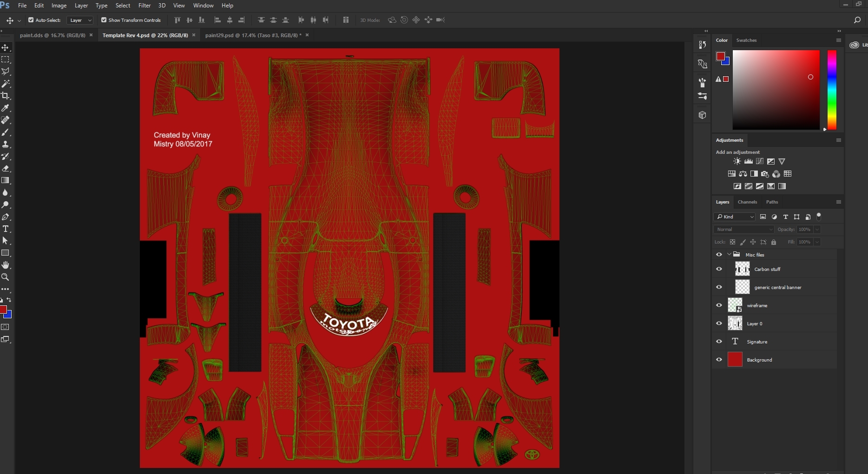Viewport: 868px width, 474px height.
Task: Select the Rectangle shape tool
Action: click(x=6, y=253)
